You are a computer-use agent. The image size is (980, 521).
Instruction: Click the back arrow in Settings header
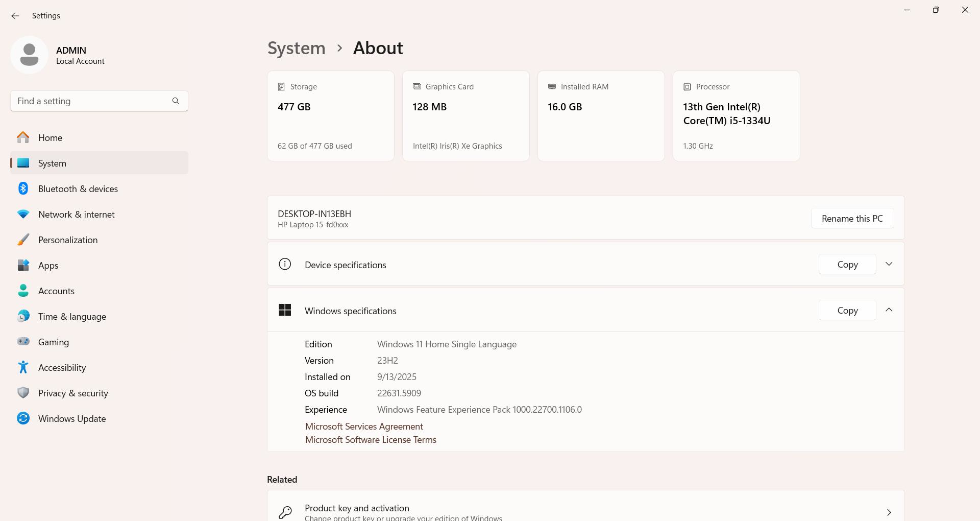pos(15,16)
